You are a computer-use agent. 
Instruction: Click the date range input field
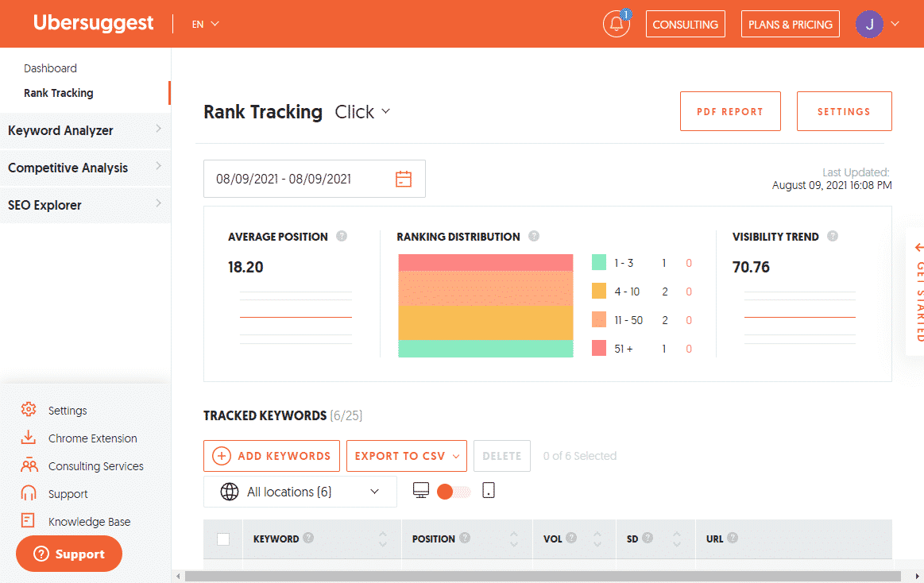tap(314, 179)
